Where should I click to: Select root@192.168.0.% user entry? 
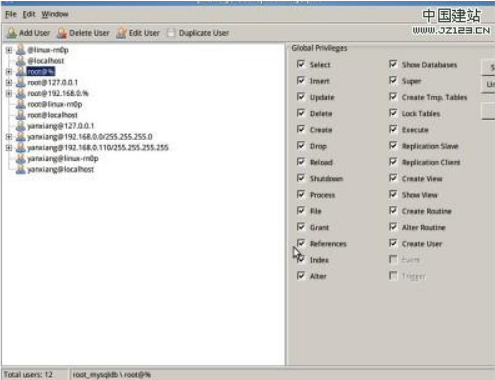tap(58, 93)
